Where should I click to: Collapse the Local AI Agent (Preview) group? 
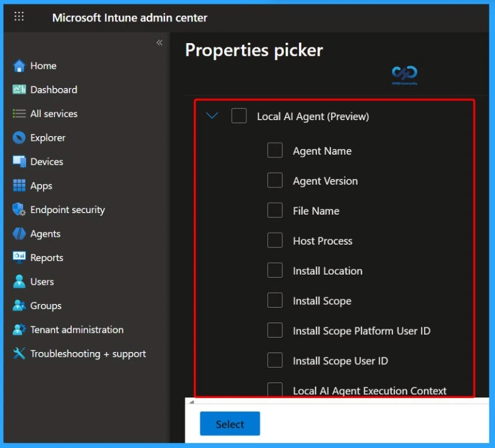[212, 116]
